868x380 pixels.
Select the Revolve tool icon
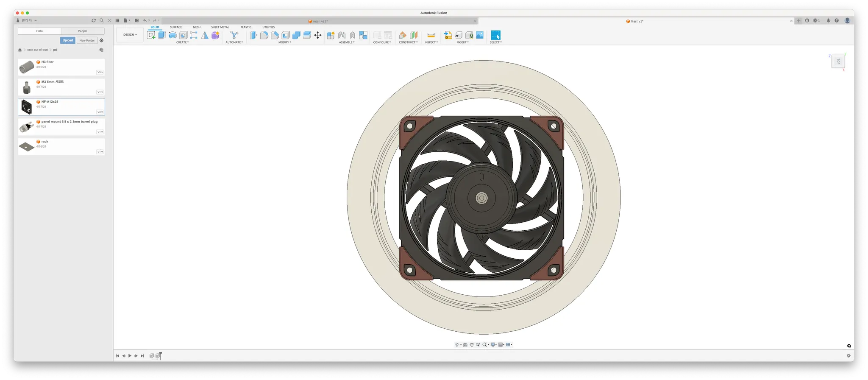pyautogui.click(x=172, y=35)
